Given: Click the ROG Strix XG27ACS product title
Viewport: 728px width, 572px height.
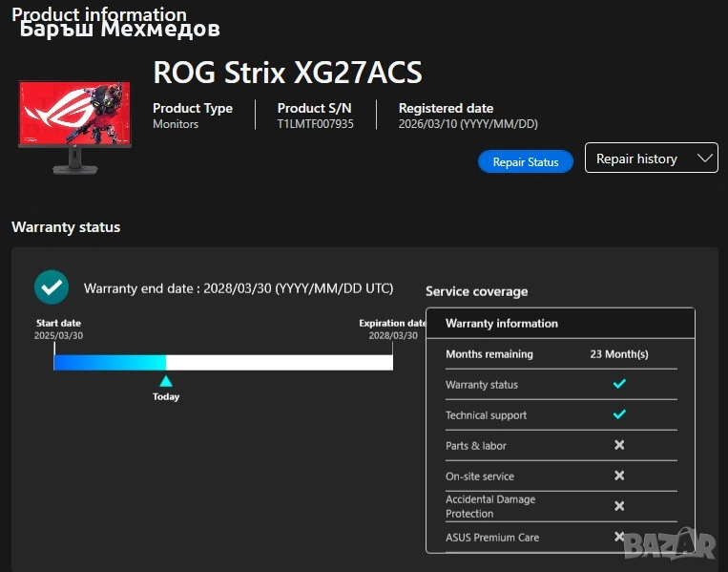Looking at the screenshot, I should [x=287, y=73].
